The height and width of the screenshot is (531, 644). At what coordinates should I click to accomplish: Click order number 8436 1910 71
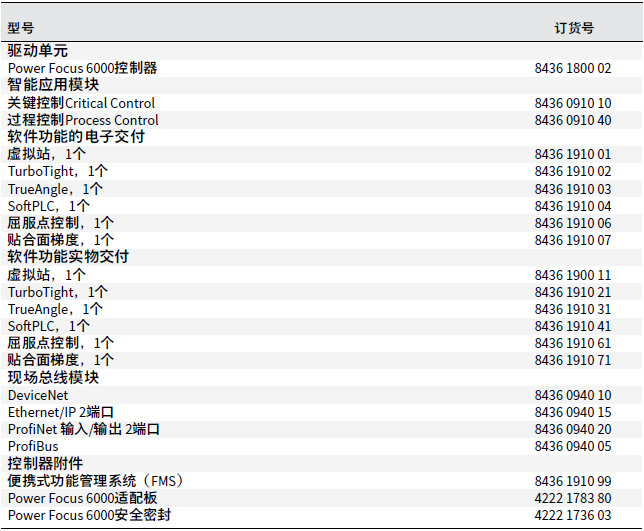pos(573,360)
